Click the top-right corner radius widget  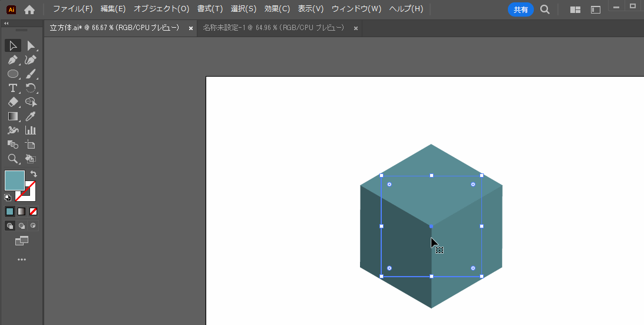473,184
